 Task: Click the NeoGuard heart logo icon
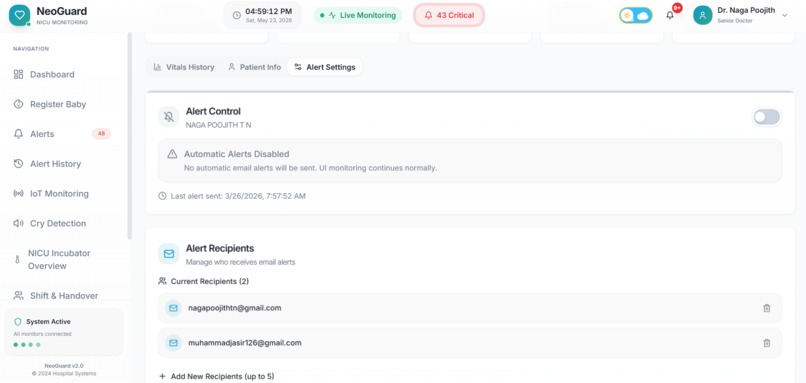pyautogui.click(x=20, y=15)
